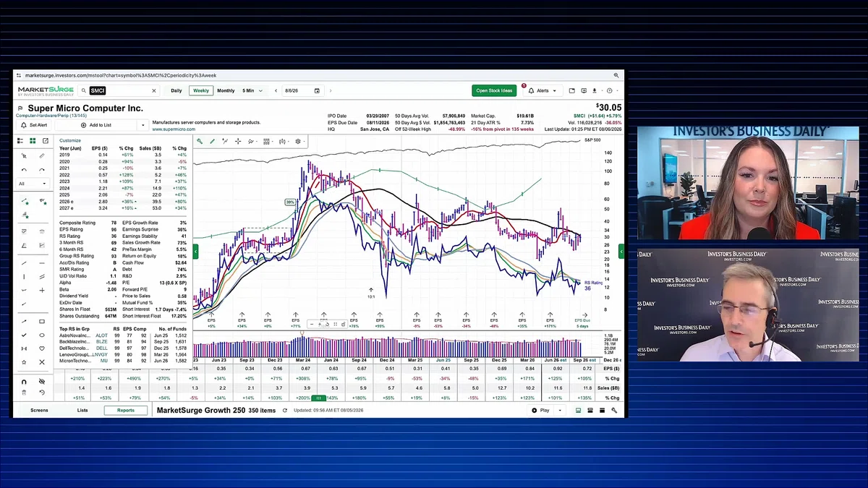This screenshot has width=868, height=488.
Task: Click the redo arrow in drawing panel
Action: click(42, 170)
